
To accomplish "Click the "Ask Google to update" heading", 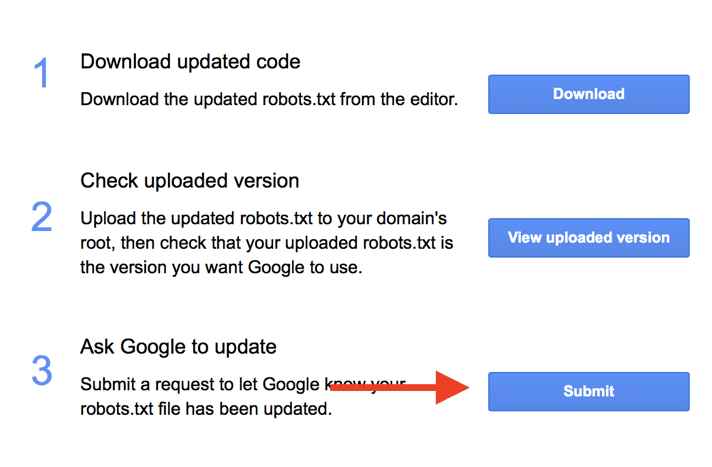I will click(x=178, y=347).
